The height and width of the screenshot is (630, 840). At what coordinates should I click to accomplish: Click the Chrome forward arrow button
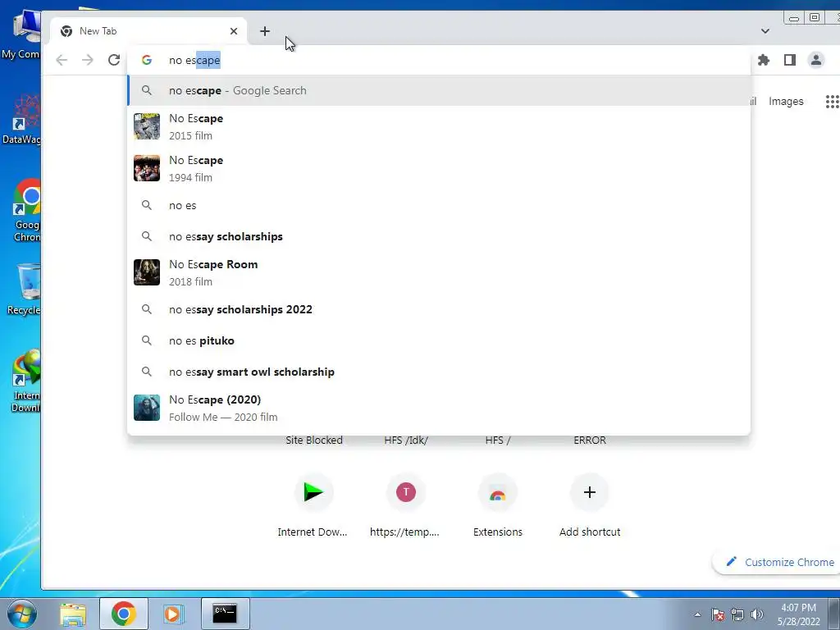[x=87, y=60]
